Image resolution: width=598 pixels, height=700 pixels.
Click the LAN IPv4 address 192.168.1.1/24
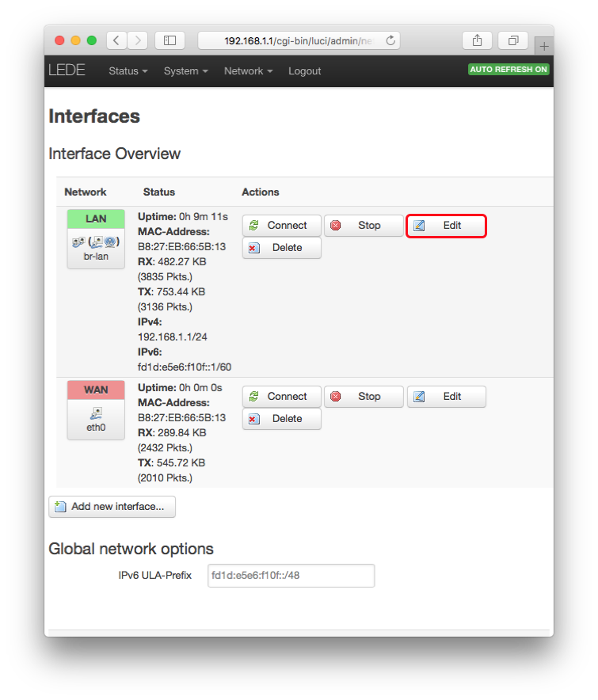[x=173, y=337]
